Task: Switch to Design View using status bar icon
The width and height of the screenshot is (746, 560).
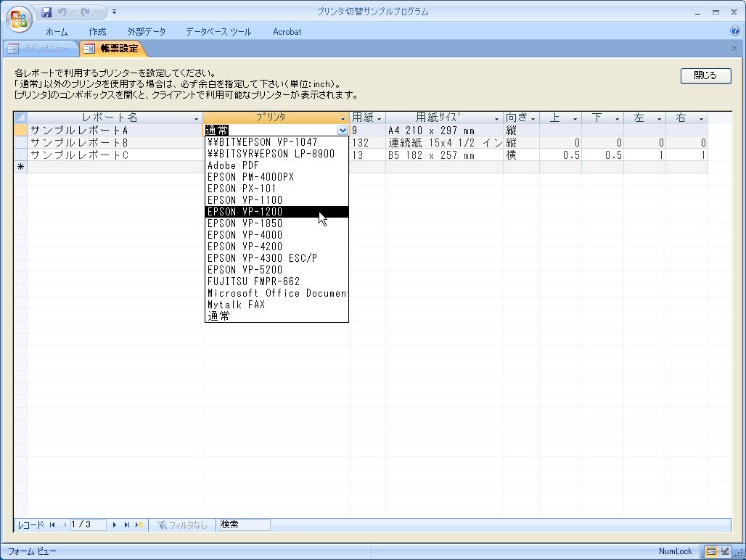Action: pyautogui.click(x=725, y=551)
